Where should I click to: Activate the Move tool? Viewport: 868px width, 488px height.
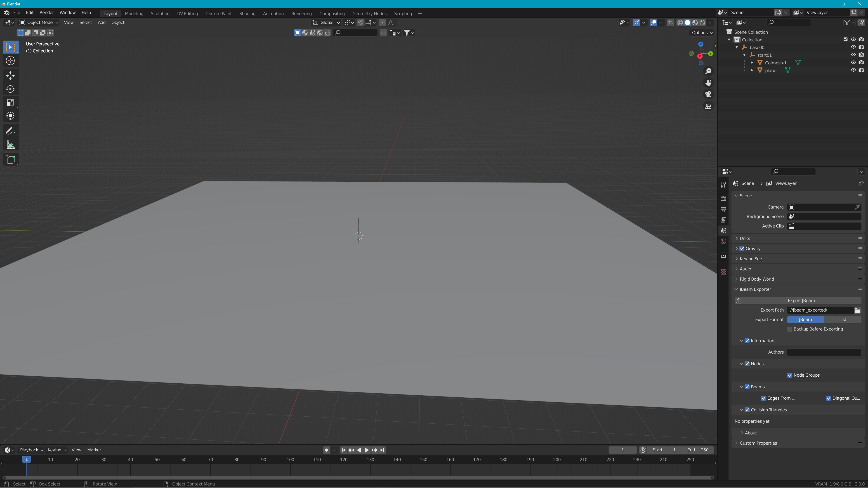[x=10, y=75]
